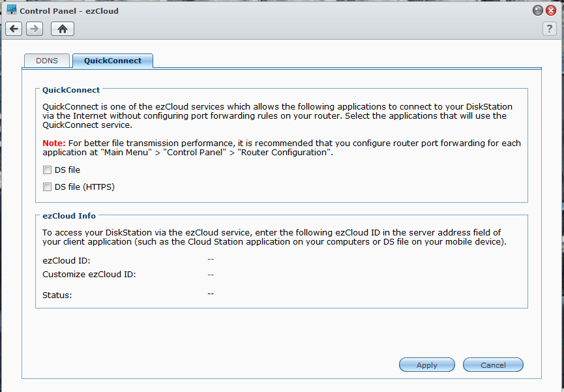Screen dimensions: 564x392
Task: Click the "DS file (HTTPS)" label text
Action: (85, 187)
